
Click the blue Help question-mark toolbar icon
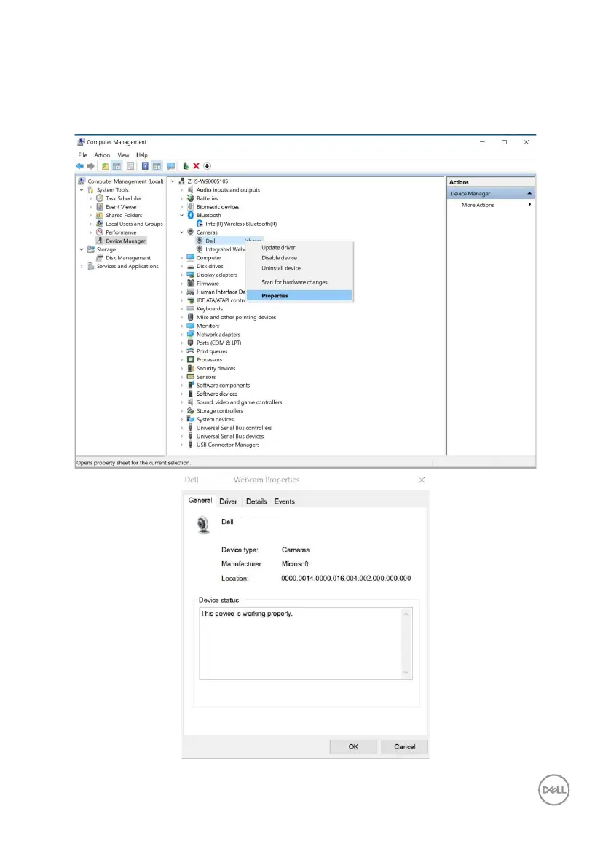click(145, 166)
